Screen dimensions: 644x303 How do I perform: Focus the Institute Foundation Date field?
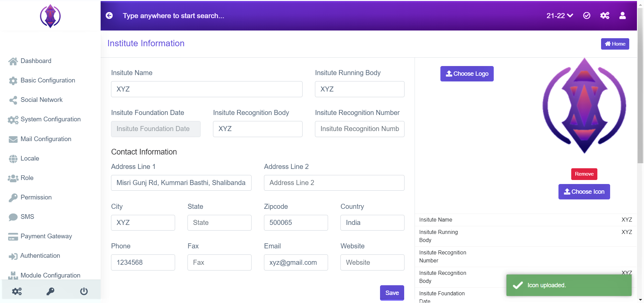156,129
